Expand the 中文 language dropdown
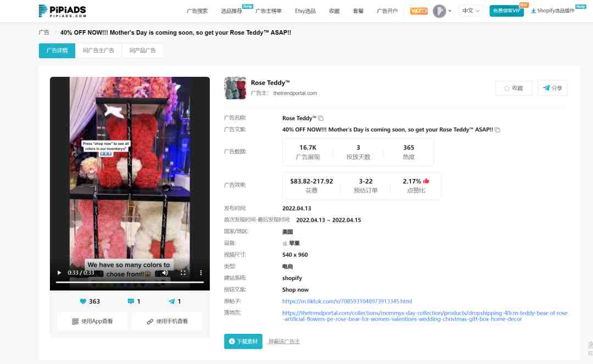Screen dimensions: 593x364 (471, 10)
